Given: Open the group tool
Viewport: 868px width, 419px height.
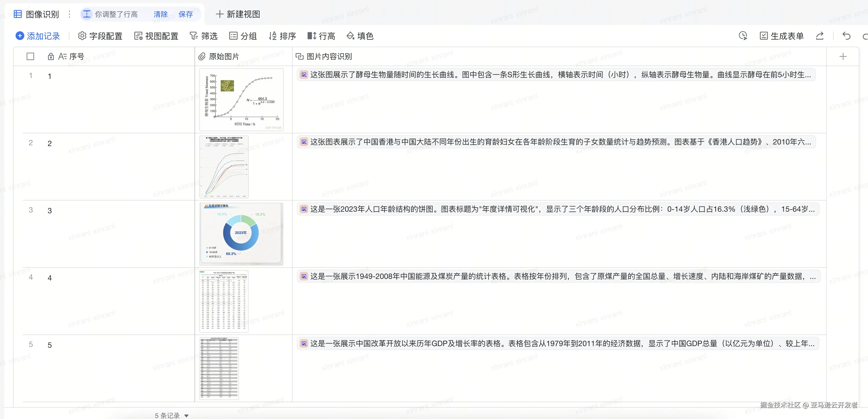Looking at the screenshot, I should (243, 36).
